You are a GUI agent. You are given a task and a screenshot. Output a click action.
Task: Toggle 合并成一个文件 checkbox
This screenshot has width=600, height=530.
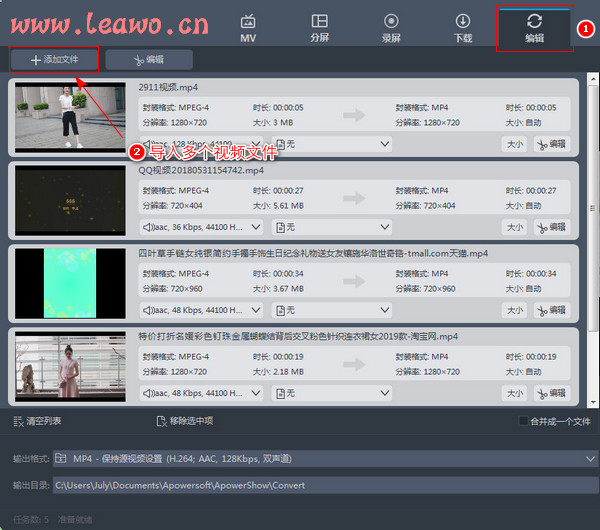(523, 421)
